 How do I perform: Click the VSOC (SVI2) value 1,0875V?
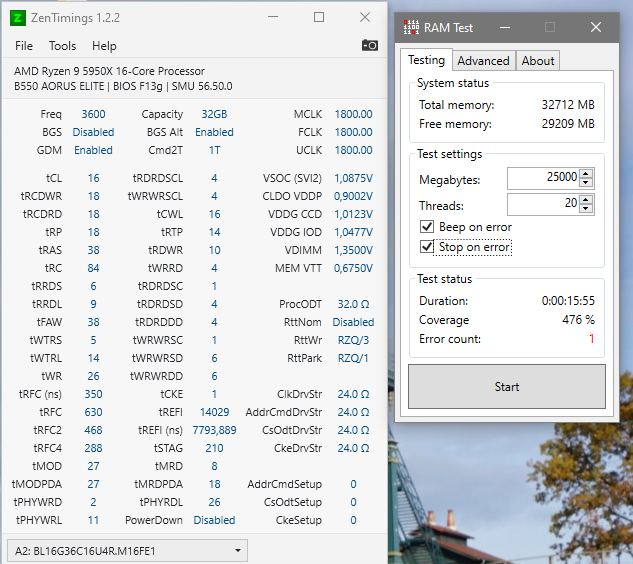point(353,178)
